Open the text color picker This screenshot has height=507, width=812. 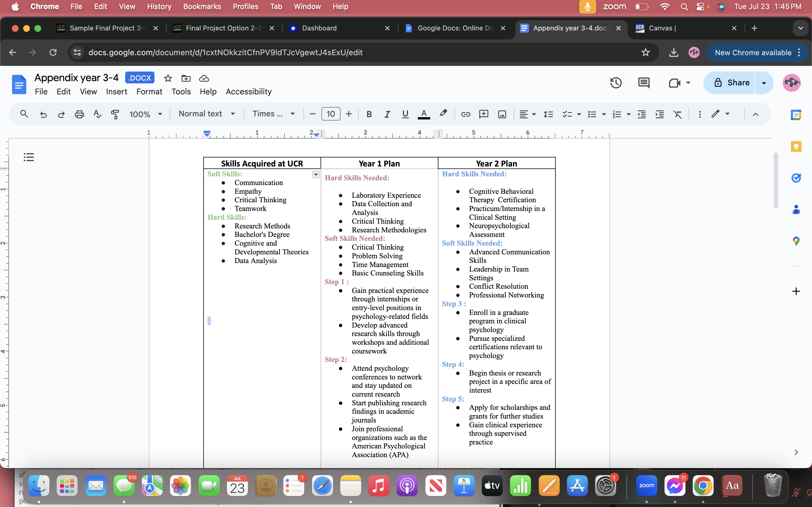[424, 114]
